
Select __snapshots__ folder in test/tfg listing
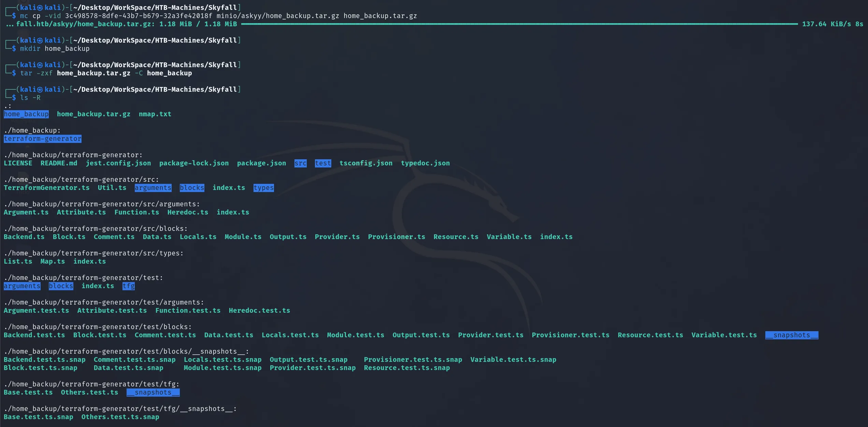click(153, 393)
